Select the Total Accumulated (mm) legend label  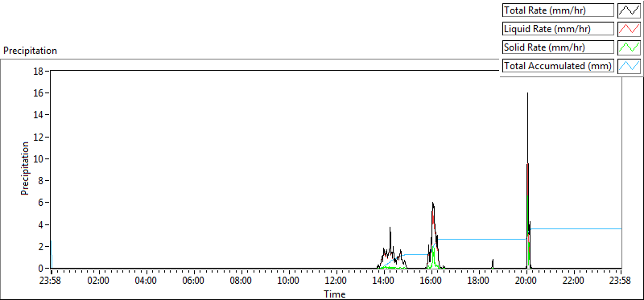coord(558,66)
